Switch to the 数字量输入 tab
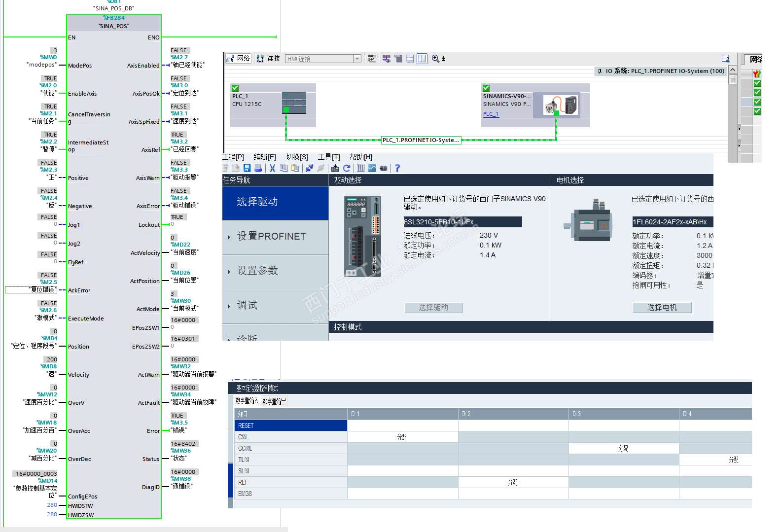The height and width of the screenshot is (532, 781). pos(247,401)
